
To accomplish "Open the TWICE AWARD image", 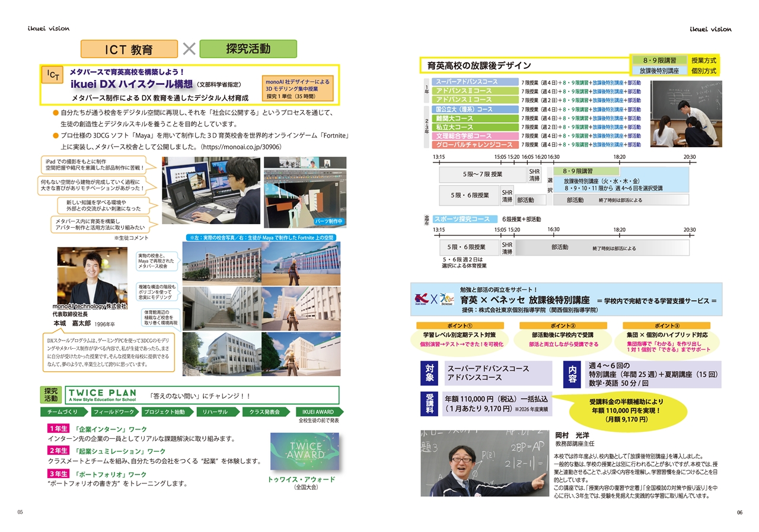I will coord(305,452).
